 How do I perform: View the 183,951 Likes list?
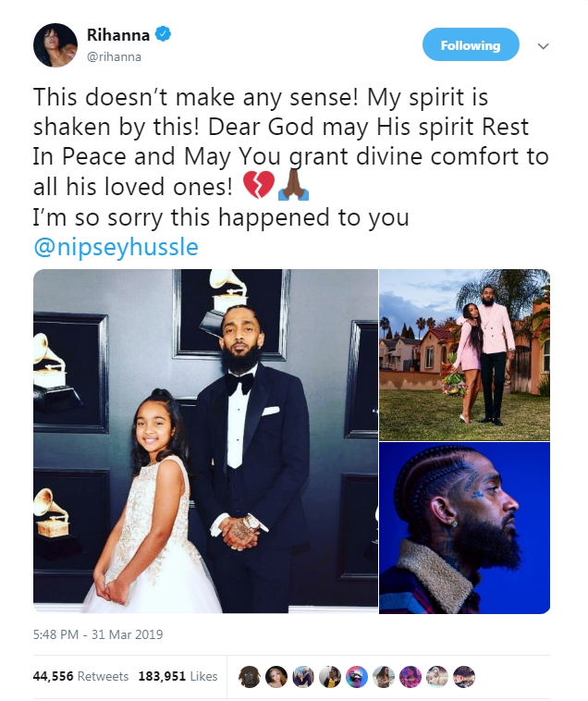178,676
